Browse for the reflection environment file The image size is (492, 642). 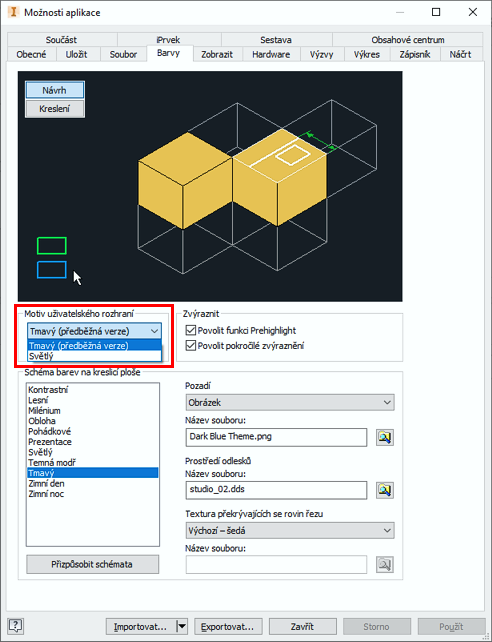(384, 490)
